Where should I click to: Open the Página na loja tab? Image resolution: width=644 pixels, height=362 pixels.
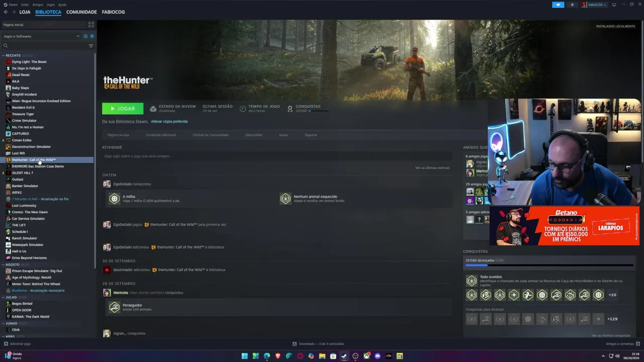coord(118,135)
